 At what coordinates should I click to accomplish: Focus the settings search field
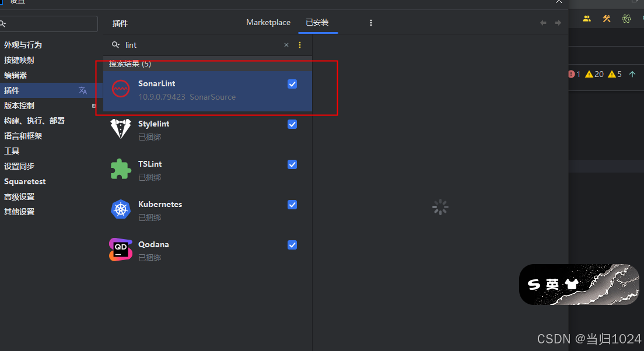coord(49,24)
